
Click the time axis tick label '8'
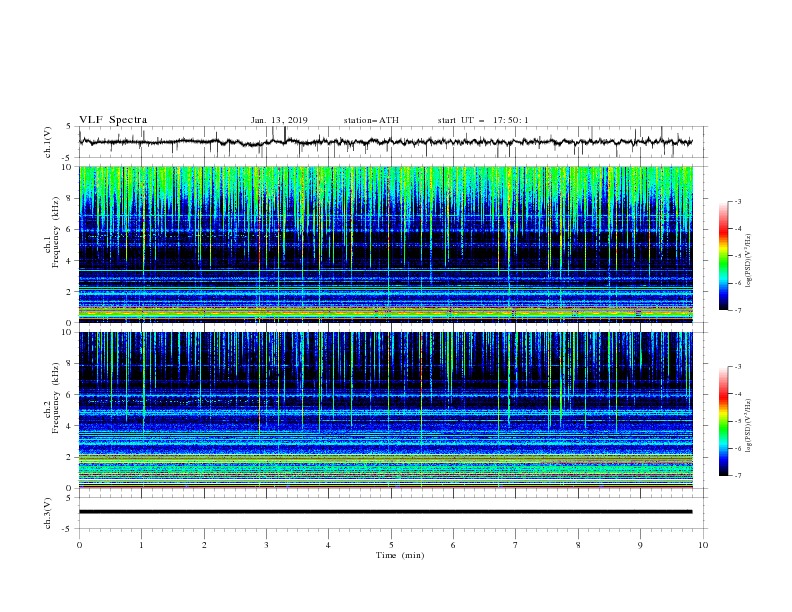tap(578, 545)
